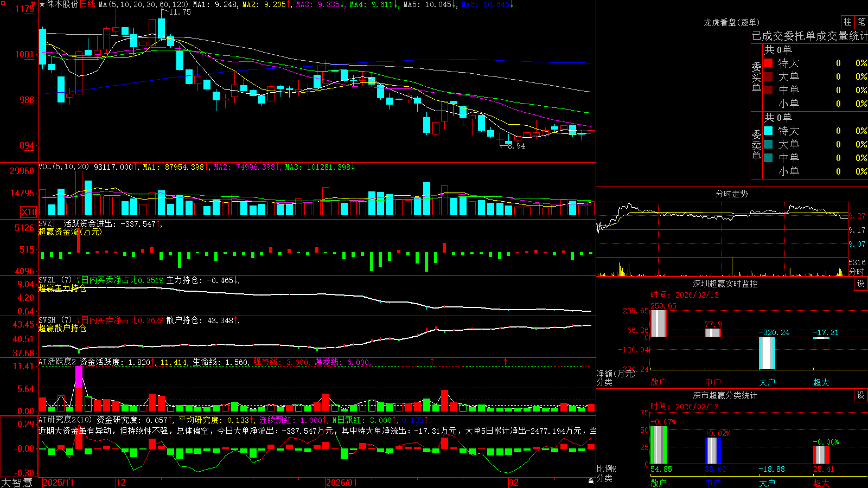The width and height of the screenshot is (868, 488).
Task: Click the 超赢资金流(万元) yellow label
Action: pyautogui.click(x=70, y=232)
